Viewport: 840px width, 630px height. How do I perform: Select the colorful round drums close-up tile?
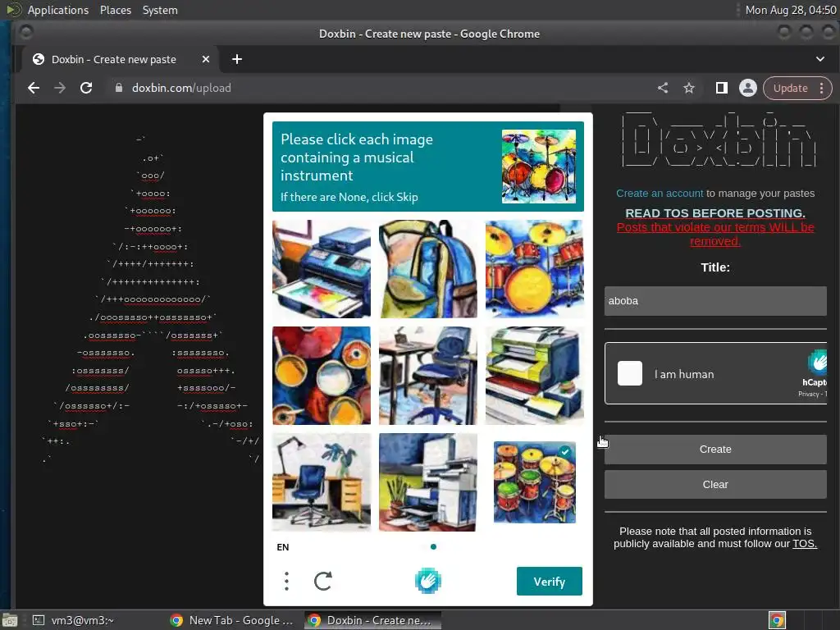(322, 376)
